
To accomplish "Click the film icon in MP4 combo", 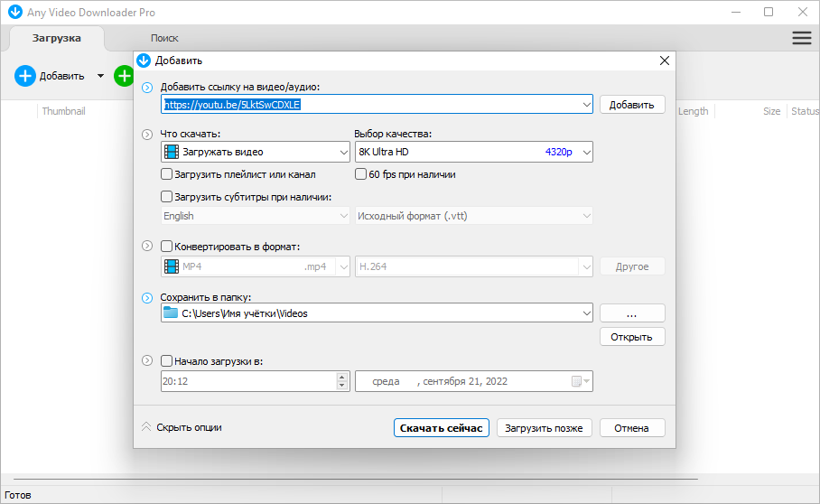I will click(x=171, y=266).
